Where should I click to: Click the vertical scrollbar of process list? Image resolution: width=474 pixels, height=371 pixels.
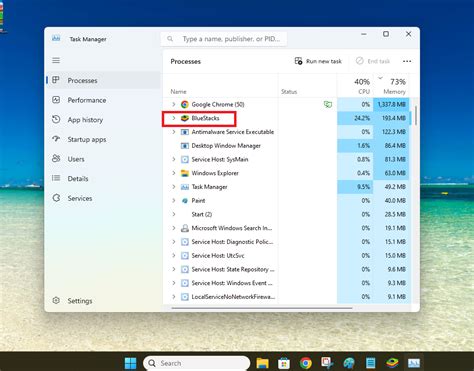(x=415, y=115)
